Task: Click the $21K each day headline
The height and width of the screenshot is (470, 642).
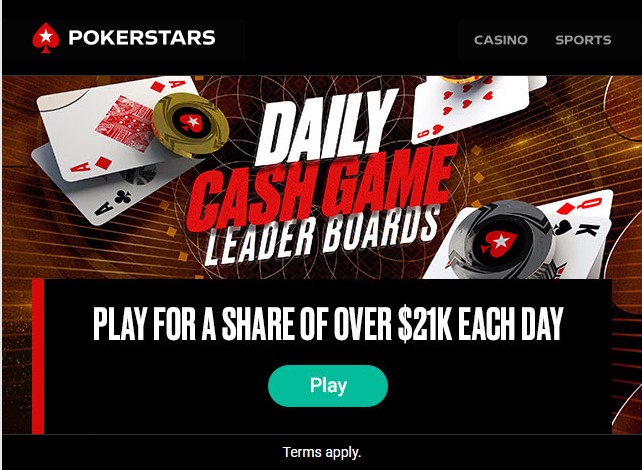Action: (328, 323)
